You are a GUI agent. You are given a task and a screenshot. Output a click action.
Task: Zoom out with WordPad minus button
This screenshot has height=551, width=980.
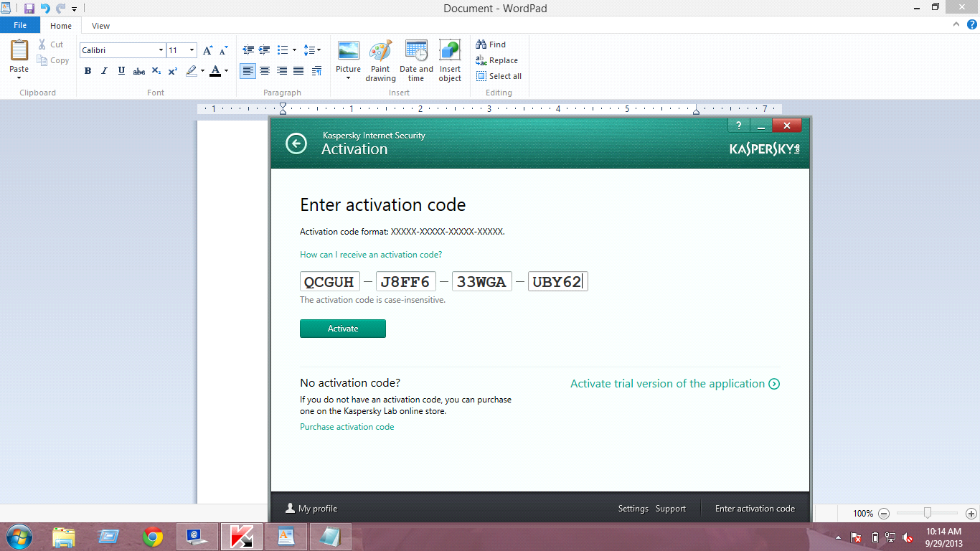click(x=884, y=514)
